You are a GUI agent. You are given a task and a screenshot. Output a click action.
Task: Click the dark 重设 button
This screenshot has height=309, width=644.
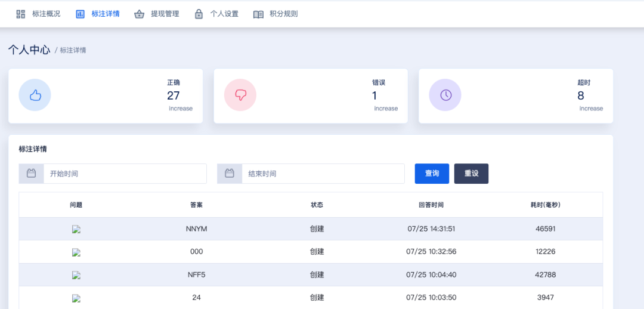tap(471, 174)
